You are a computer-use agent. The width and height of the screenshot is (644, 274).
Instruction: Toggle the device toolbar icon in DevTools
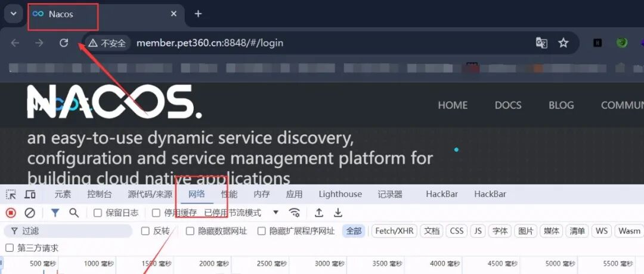point(30,195)
